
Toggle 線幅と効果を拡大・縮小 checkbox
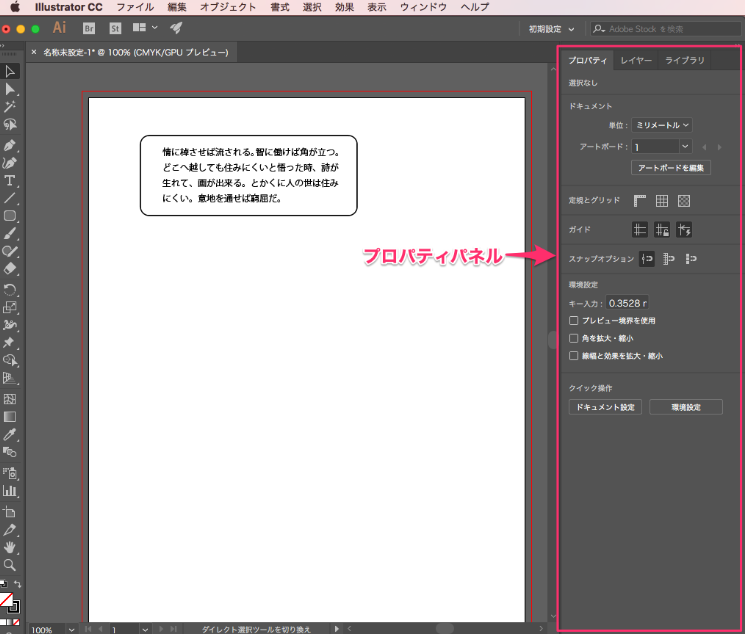coord(573,355)
